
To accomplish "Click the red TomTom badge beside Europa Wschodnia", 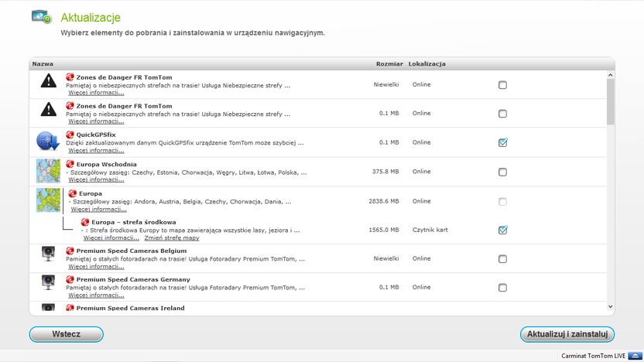I will [70, 164].
